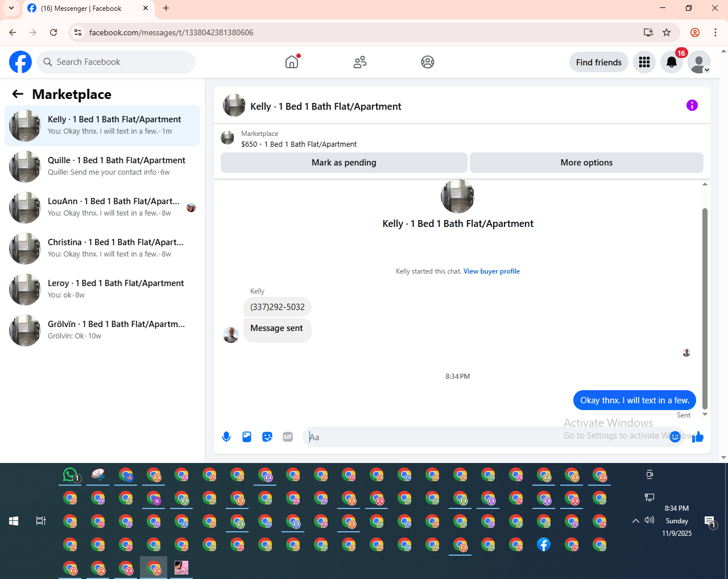Screen dimensions: 728x579
Task: Open More options for the listing
Action: coord(586,163)
